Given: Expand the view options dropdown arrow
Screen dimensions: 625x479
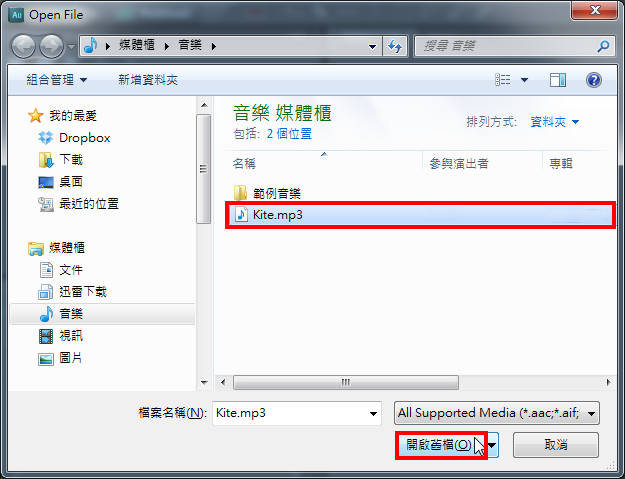Looking at the screenshot, I should (525, 80).
